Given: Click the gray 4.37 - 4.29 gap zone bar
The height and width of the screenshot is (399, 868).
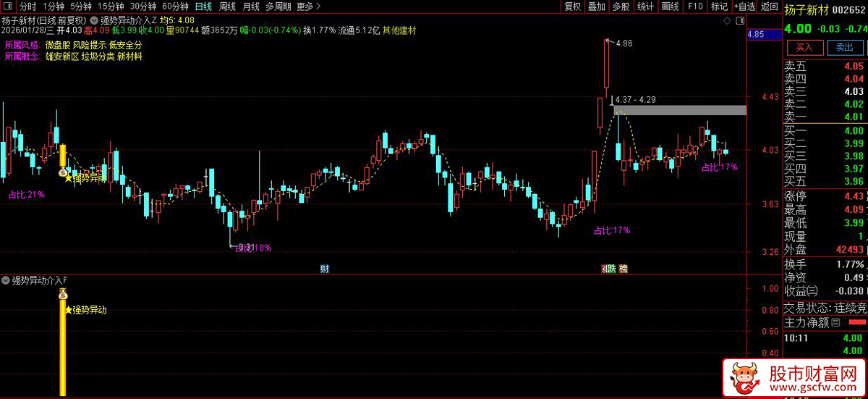Looking at the screenshot, I should (680, 110).
